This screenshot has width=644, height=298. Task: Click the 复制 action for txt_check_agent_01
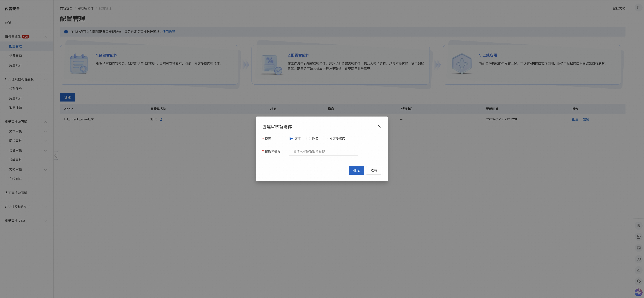[586, 120]
